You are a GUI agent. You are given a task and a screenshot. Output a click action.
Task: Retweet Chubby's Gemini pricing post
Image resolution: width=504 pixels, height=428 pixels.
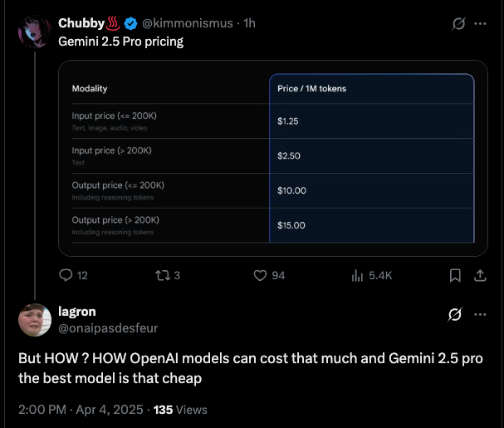point(163,275)
